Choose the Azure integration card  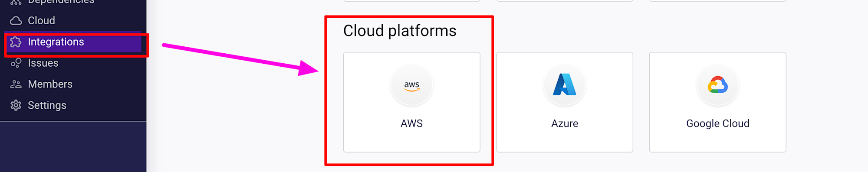(565, 102)
